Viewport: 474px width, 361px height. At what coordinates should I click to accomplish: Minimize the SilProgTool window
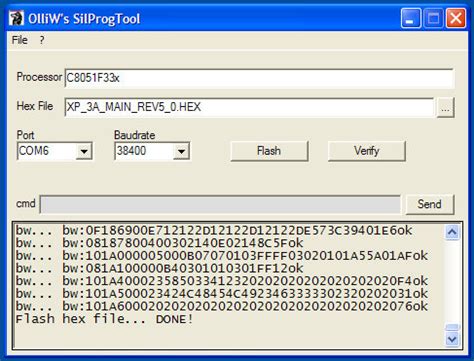tap(411, 18)
